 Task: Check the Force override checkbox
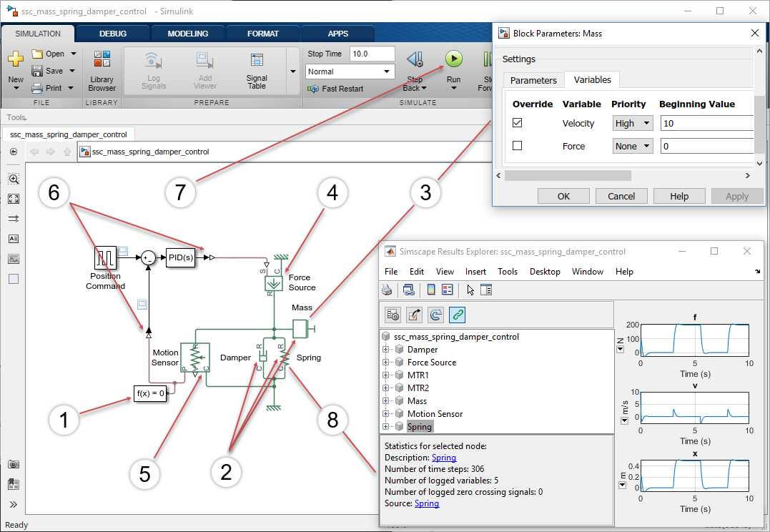[x=517, y=146]
